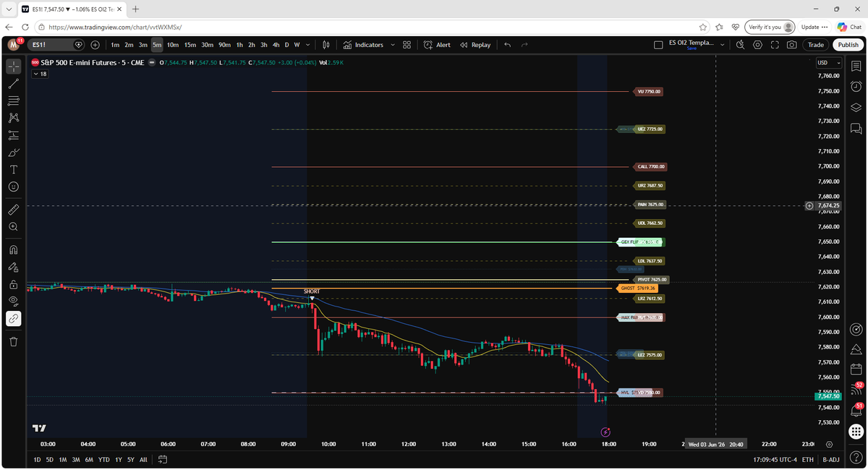Click the compare or add symbol plus button
Image resolution: width=868 pixels, height=470 pixels.
pos(95,45)
